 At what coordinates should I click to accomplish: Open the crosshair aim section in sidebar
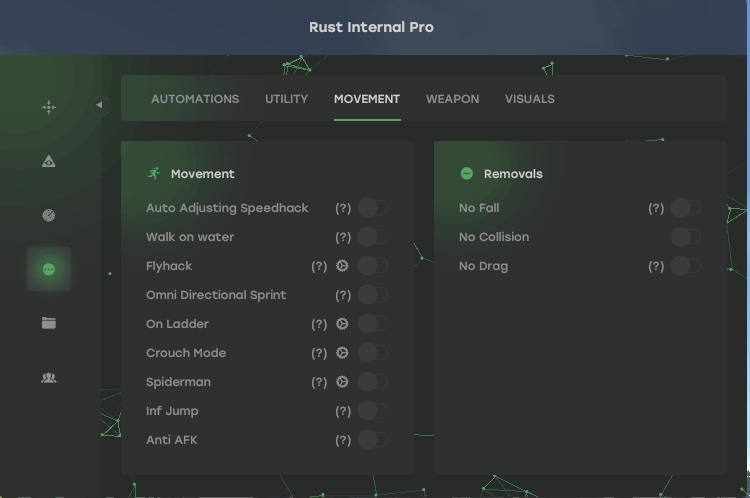pos(49,107)
